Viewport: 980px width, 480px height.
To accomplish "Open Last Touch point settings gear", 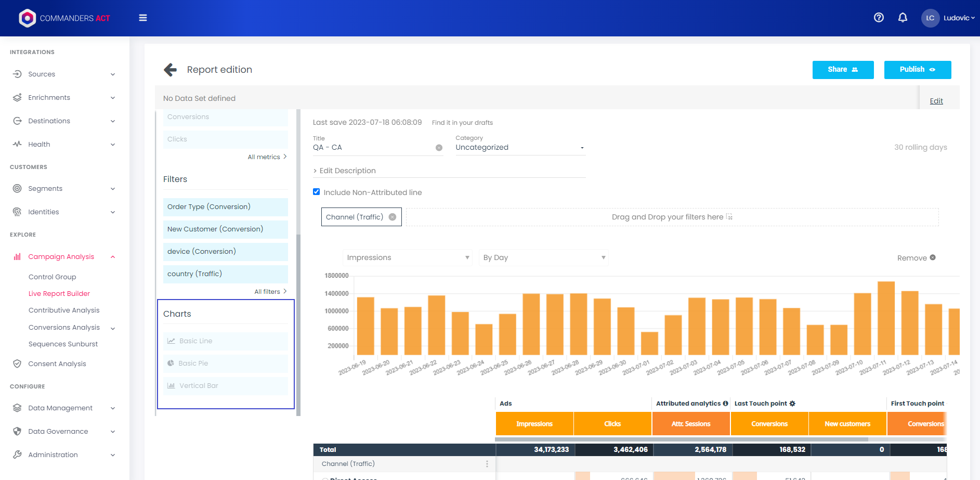I will tap(792, 404).
